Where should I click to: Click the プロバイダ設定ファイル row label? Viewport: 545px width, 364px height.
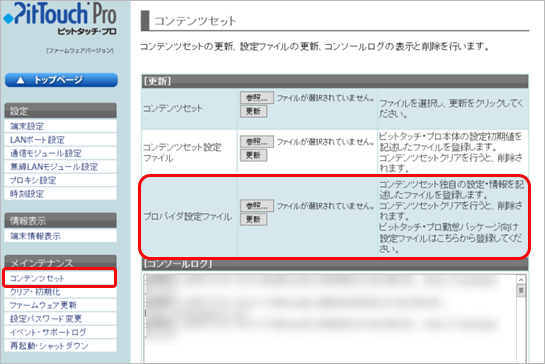(x=188, y=217)
